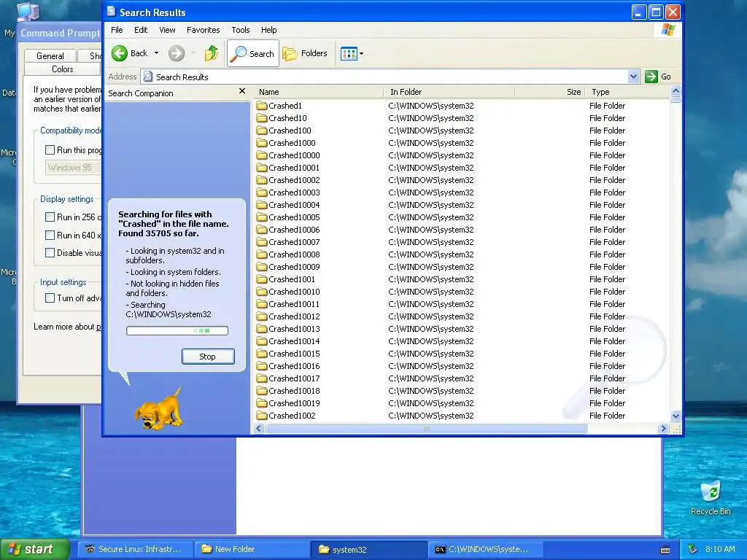Image resolution: width=747 pixels, height=560 pixels.
Task: Open the Views dropdown arrow
Action: click(x=361, y=54)
